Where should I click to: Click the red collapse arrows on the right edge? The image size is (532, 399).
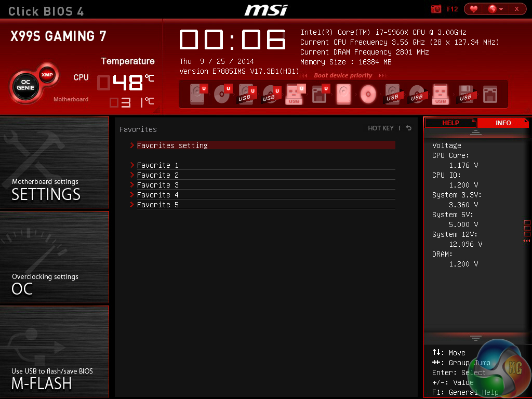point(527,241)
